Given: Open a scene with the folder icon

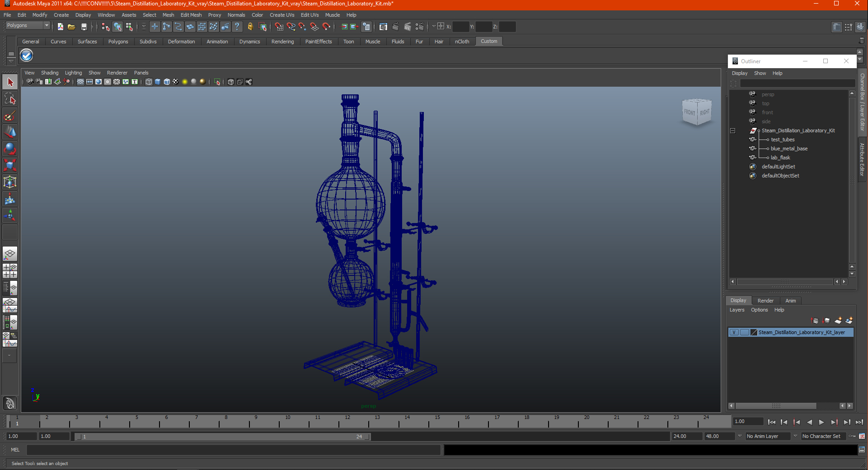Looking at the screenshot, I should 71,27.
